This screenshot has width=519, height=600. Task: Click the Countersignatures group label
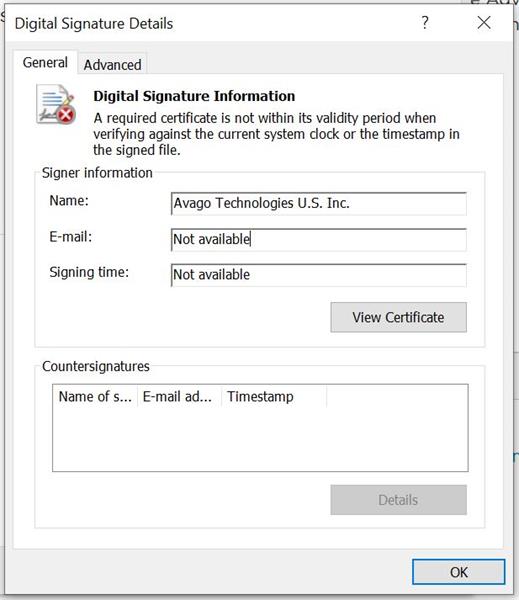tap(96, 366)
